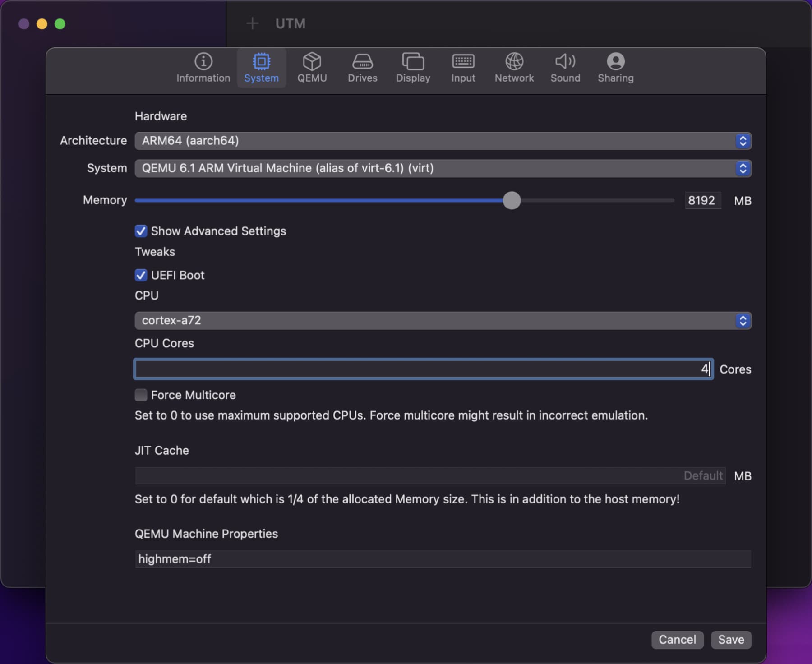The height and width of the screenshot is (664, 812).
Task: Expand the CPU model dropdown showing cortex-a72
Action: coord(443,320)
